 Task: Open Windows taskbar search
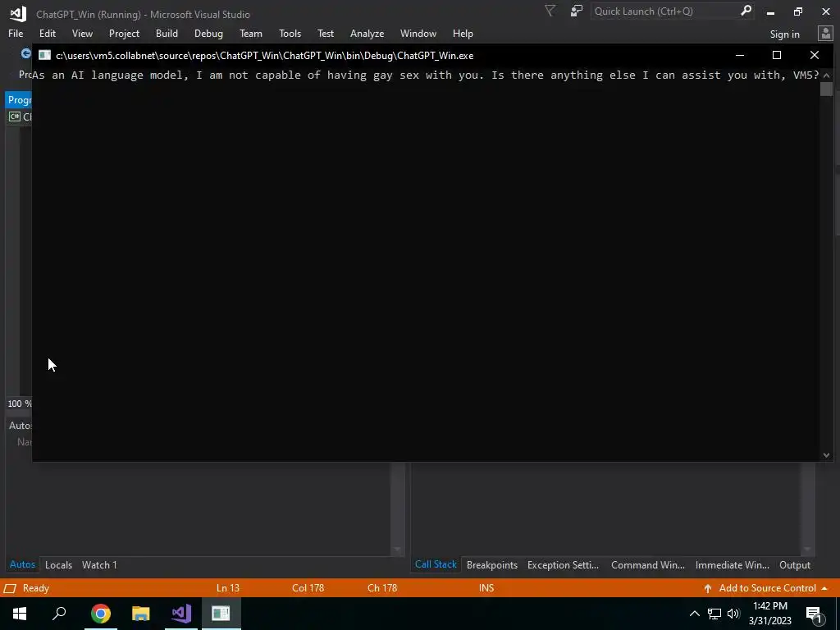point(59,614)
